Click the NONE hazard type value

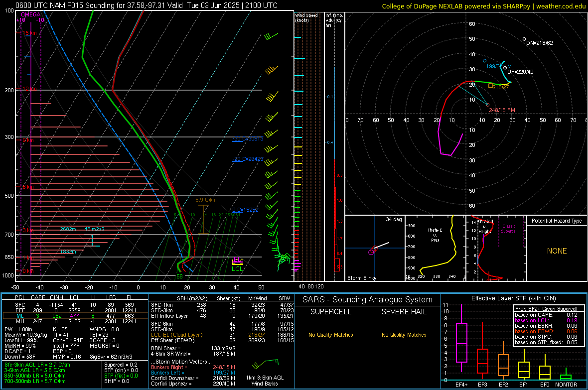(x=557, y=251)
